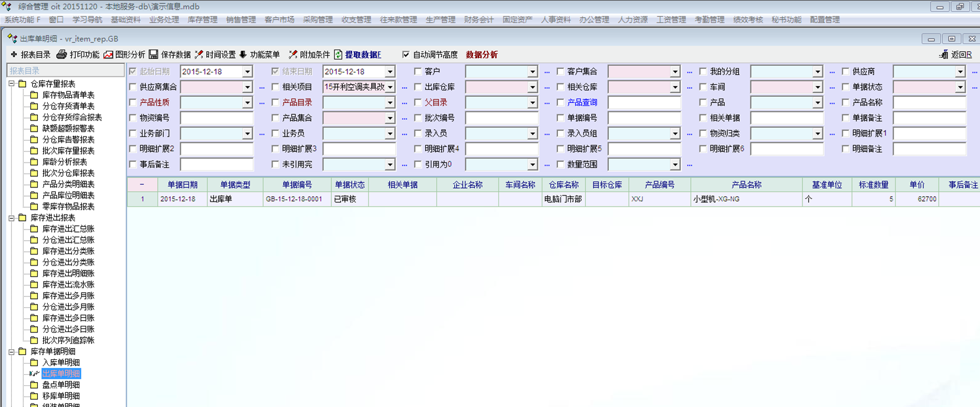
Task: Open 图形分析 chart icon
Action: 109,55
